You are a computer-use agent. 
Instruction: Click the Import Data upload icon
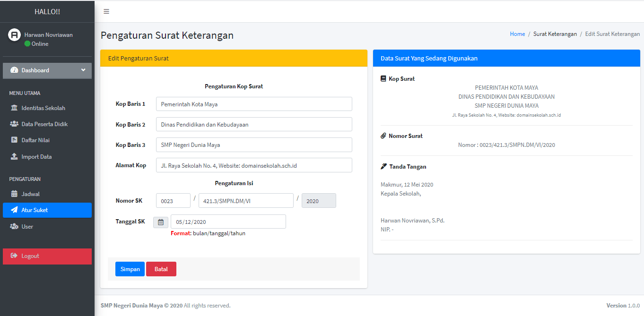click(x=14, y=157)
